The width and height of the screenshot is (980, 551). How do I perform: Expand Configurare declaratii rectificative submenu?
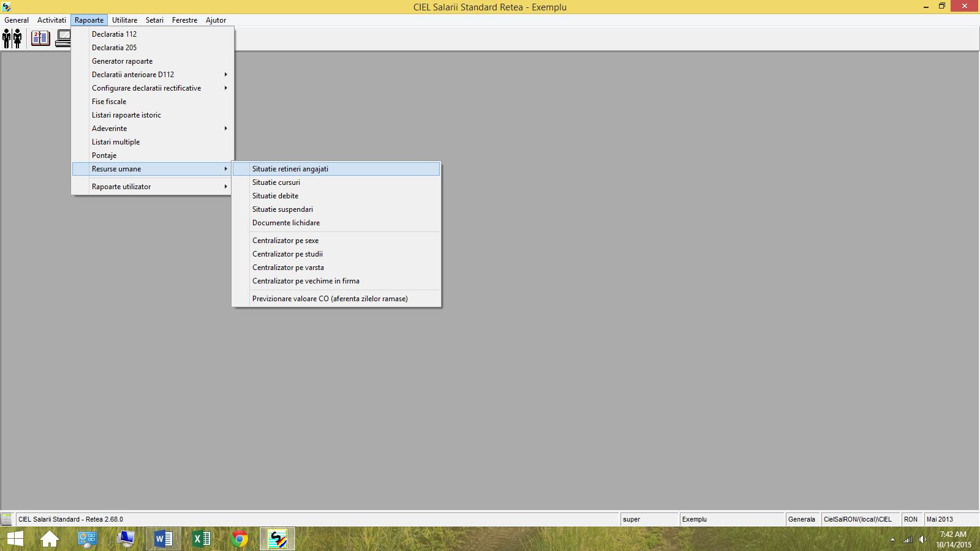pyautogui.click(x=152, y=88)
